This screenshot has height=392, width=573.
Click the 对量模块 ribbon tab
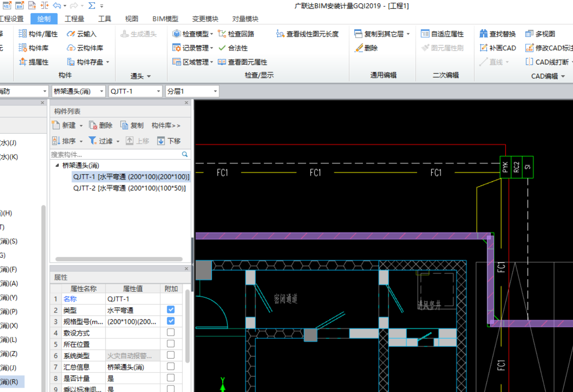coord(245,19)
